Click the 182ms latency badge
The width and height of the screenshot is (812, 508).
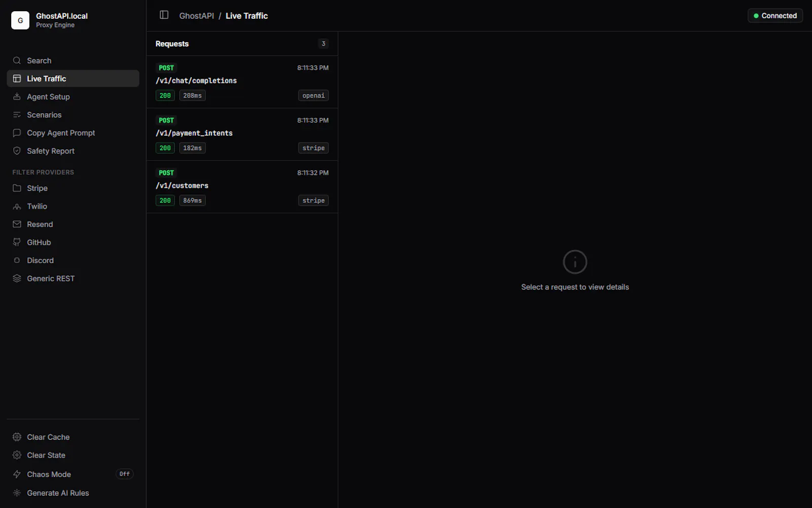coord(192,148)
